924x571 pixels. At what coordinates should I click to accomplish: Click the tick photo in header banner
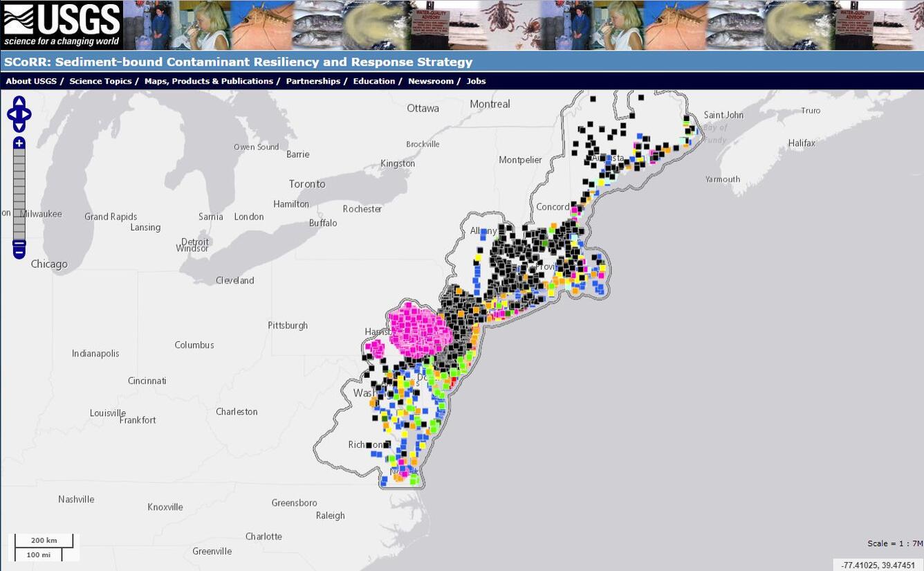click(x=513, y=25)
